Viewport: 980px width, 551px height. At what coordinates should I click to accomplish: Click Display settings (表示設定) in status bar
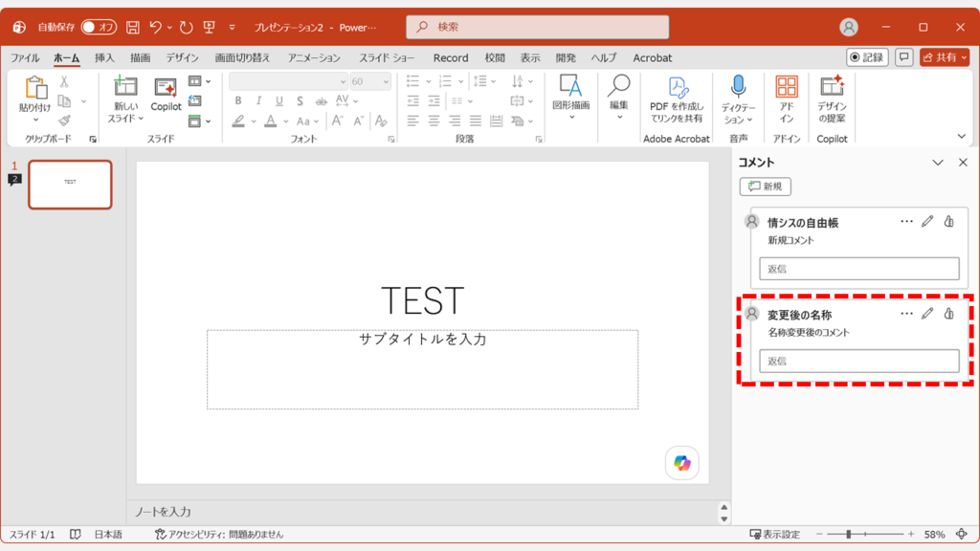tap(775, 534)
